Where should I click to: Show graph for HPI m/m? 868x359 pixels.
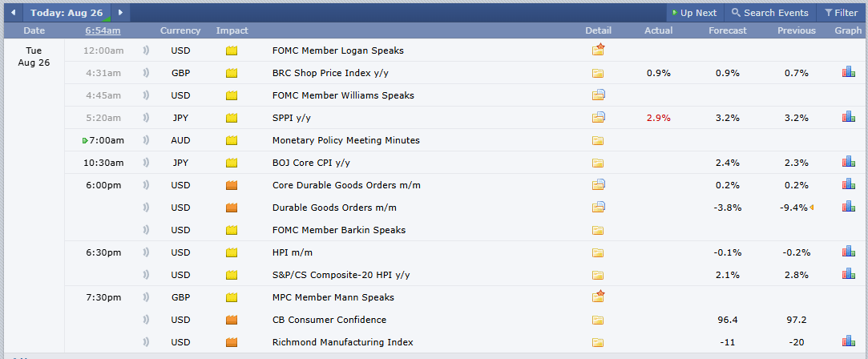click(x=848, y=252)
